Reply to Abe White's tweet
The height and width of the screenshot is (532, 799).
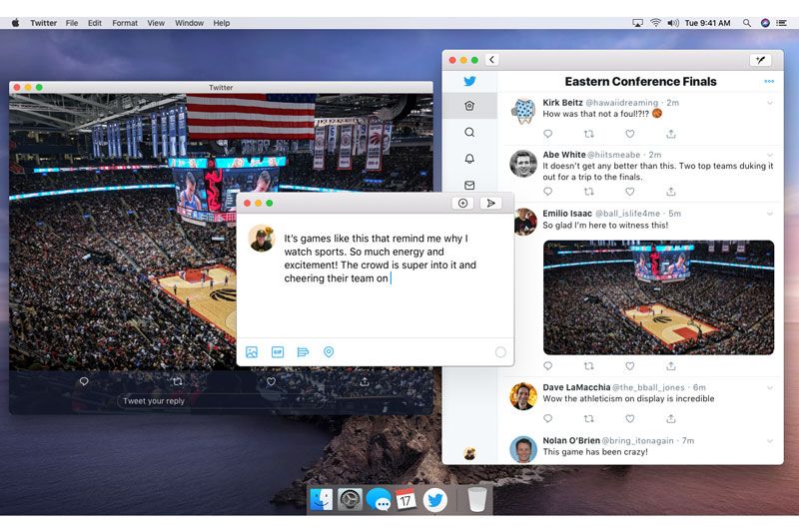(547, 192)
